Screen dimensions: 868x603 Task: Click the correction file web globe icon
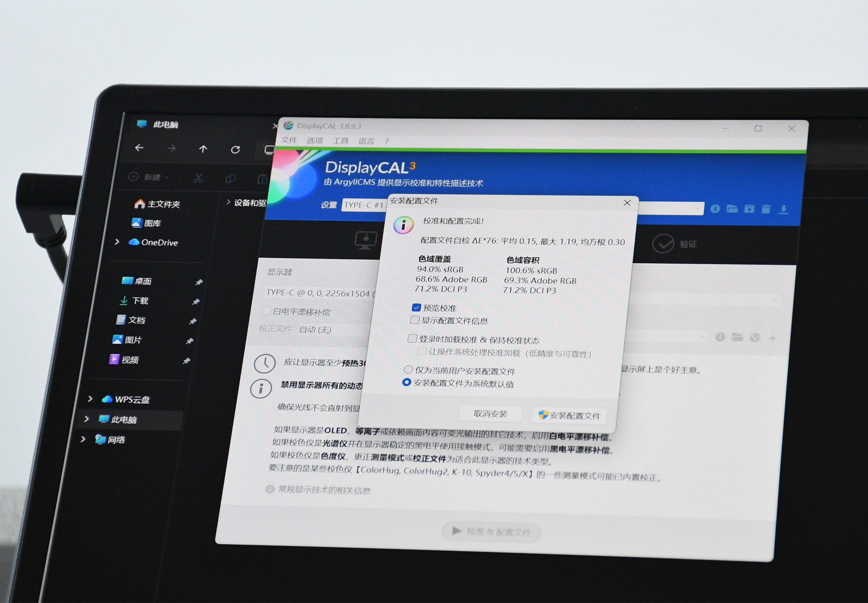[755, 338]
